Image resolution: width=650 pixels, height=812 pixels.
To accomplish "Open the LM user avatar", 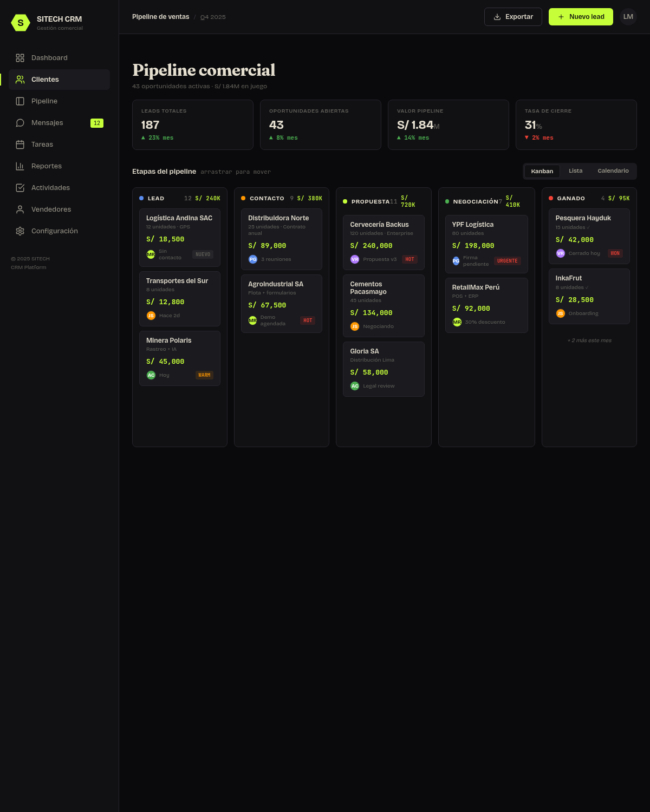I will [x=628, y=17].
